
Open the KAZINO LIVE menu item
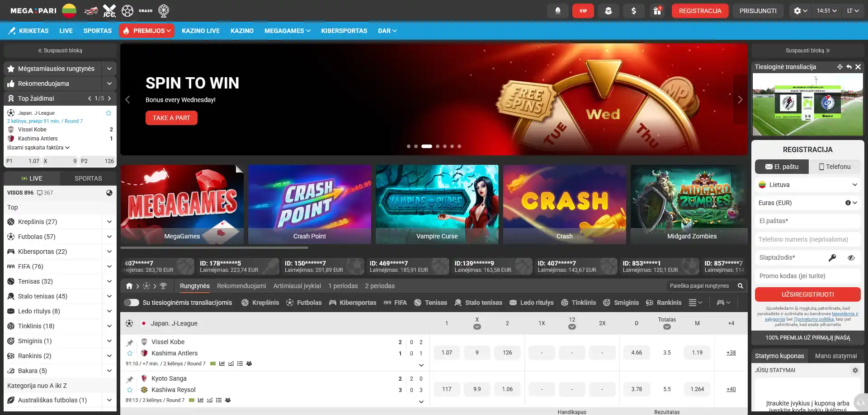click(x=201, y=31)
